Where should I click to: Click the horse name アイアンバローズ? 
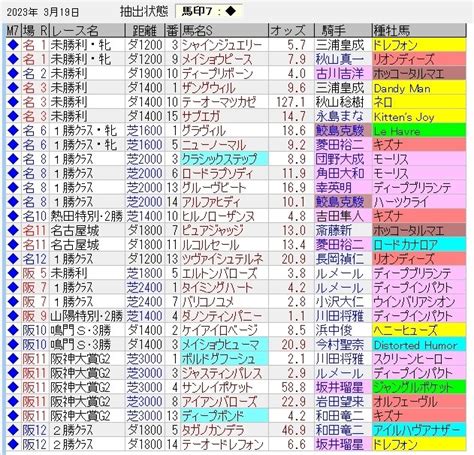click(219, 402)
